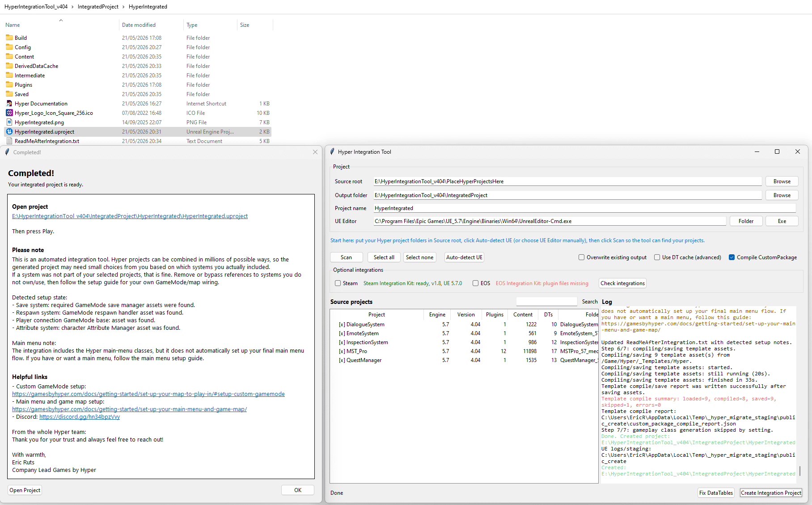Sort files by Date modified column
This screenshot has width=812, height=505.
pos(139,25)
